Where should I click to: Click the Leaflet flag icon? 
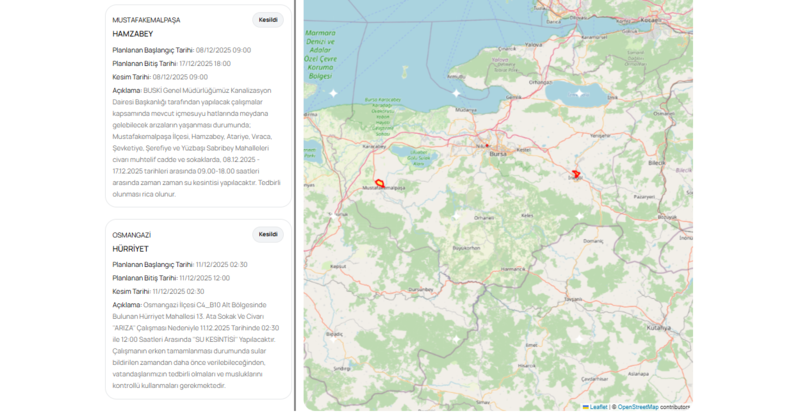point(586,407)
